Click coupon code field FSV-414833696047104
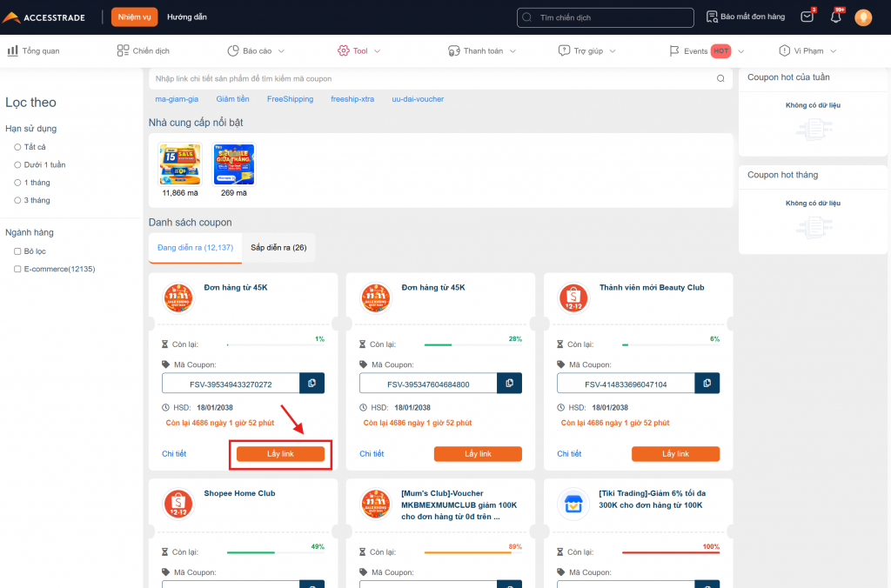The width and height of the screenshot is (891, 588). tap(626, 384)
